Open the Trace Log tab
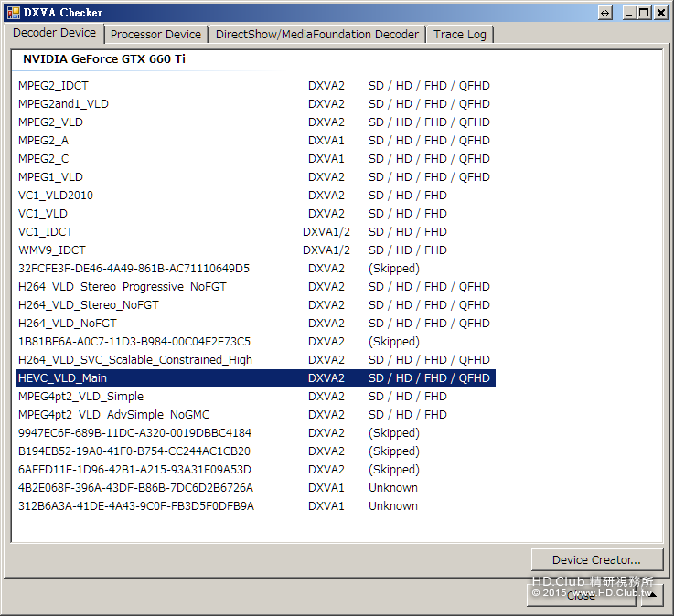Image resolution: width=674 pixels, height=616 pixels. 459,35
